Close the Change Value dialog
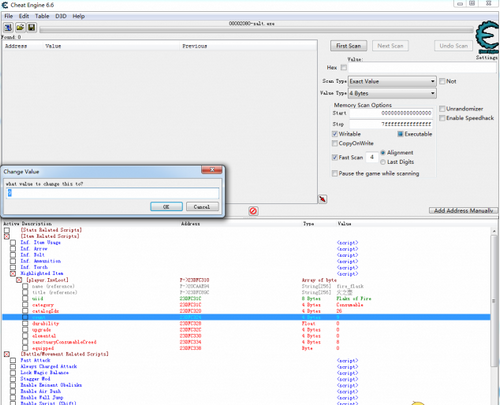The image size is (500, 405). pyautogui.click(x=212, y=170)
